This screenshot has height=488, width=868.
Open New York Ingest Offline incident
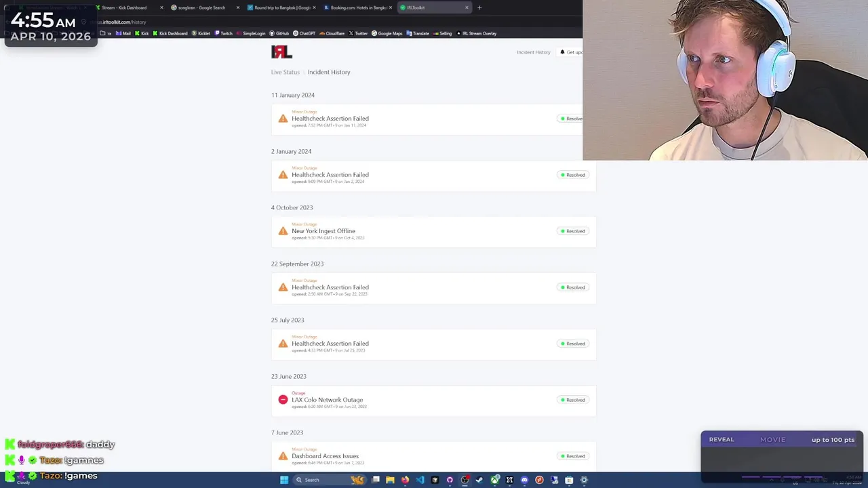[x=433, y=231]
